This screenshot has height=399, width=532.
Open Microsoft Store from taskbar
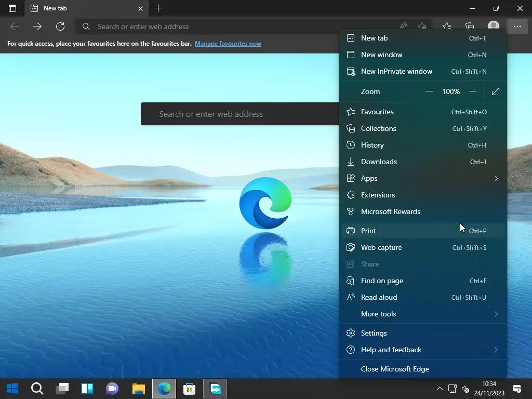click(x=189, y=389)
